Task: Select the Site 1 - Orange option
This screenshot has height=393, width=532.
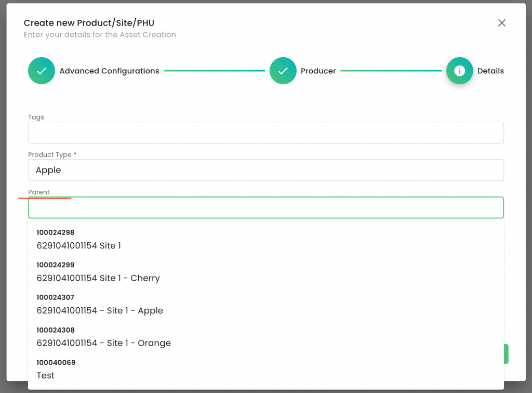Action: (103, 337)
